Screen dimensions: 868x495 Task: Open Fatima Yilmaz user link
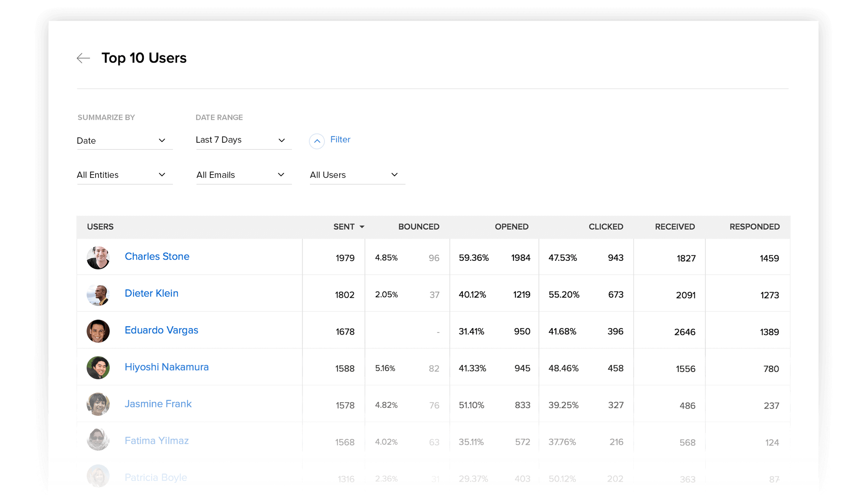[156, 441]
